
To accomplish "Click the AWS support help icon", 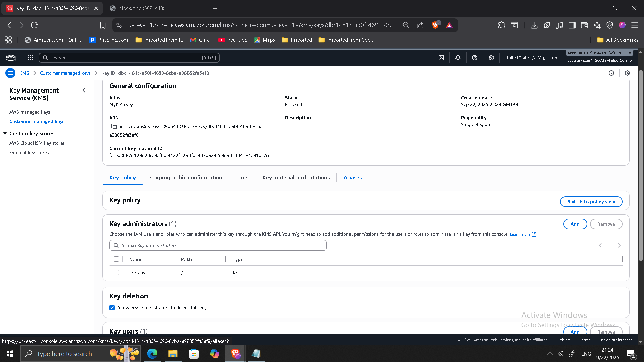I will coord(475,58).
